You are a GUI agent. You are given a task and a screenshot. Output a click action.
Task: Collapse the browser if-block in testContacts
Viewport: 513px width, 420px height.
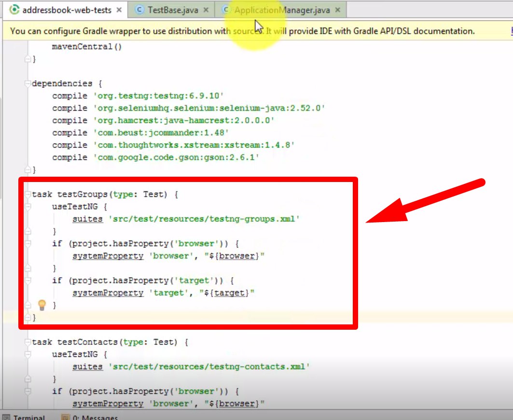click(28, 391)
